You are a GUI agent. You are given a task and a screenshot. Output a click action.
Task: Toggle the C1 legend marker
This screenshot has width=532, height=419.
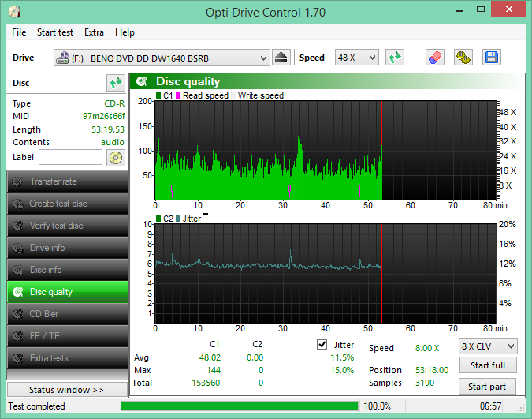[x=158, y=95]
